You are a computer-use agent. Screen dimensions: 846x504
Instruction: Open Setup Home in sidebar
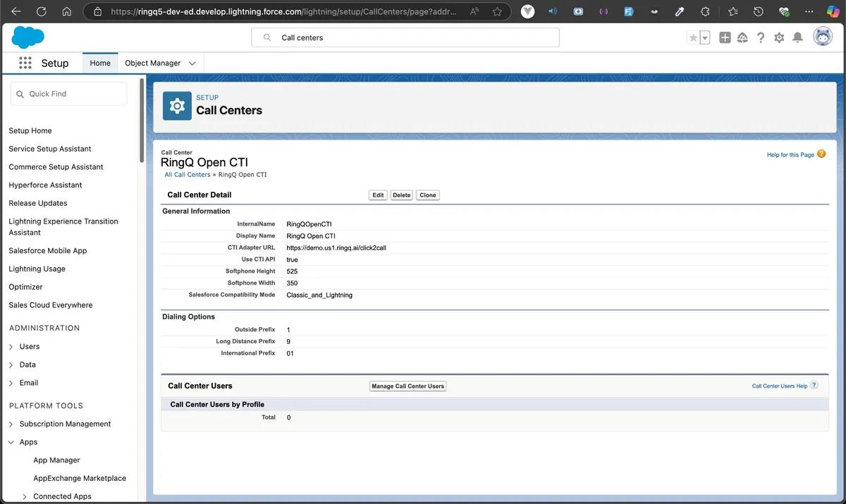click(x=30, y=130)
